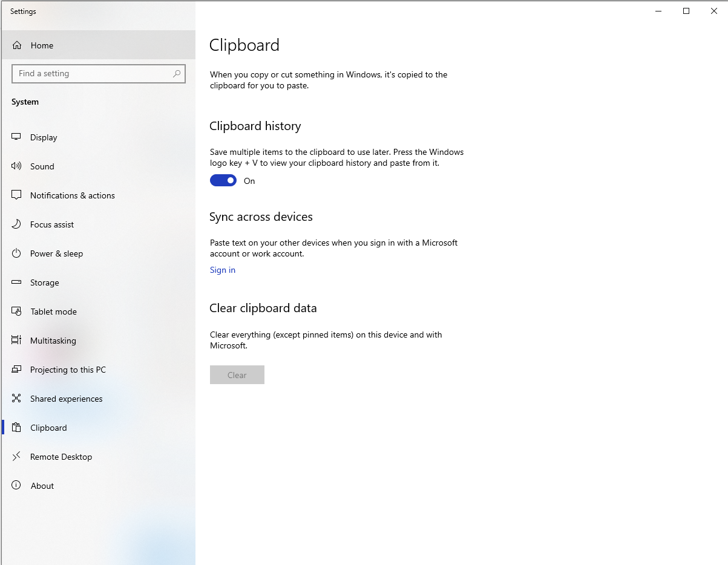Click the Notifications & actions icon

[16, 195]
